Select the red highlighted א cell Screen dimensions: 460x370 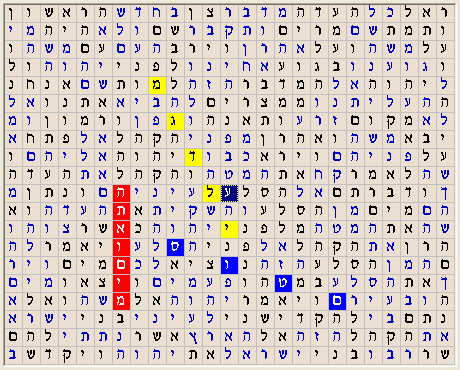coord(121,228)
